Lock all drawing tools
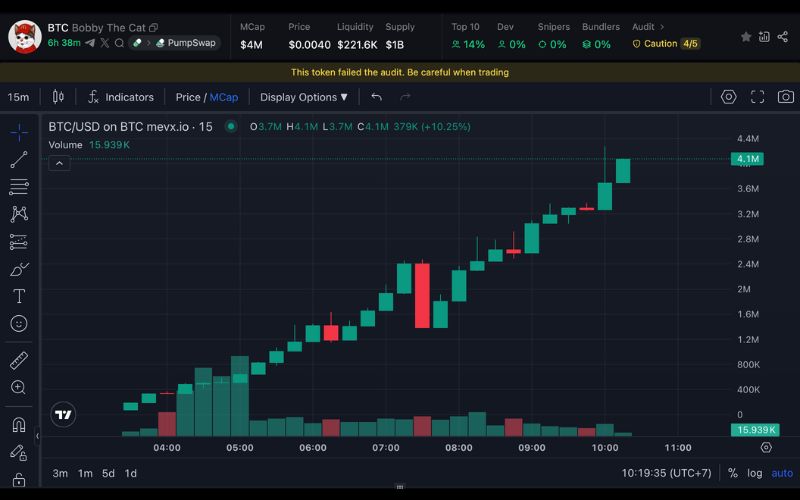The image size is (800, 500). 19,480
